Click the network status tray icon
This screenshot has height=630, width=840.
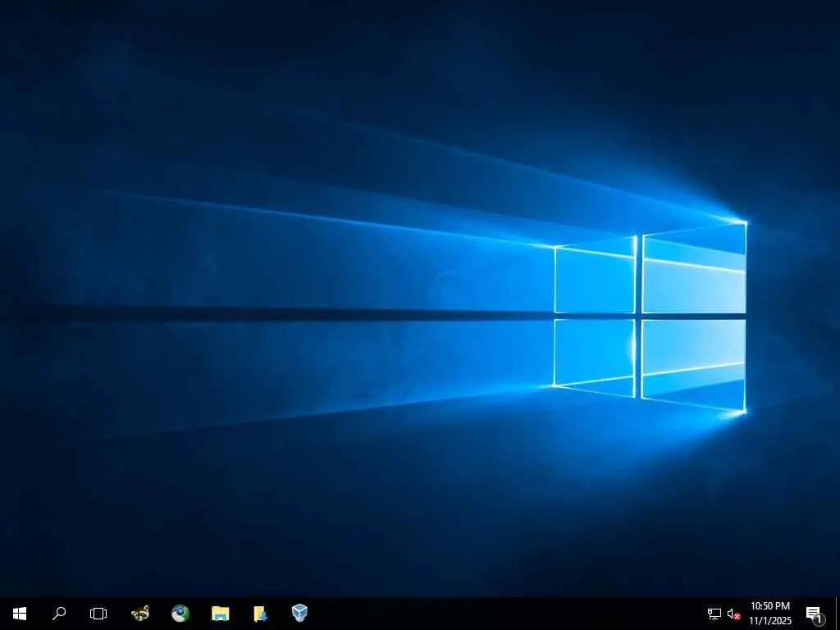(x=714, y=614)
